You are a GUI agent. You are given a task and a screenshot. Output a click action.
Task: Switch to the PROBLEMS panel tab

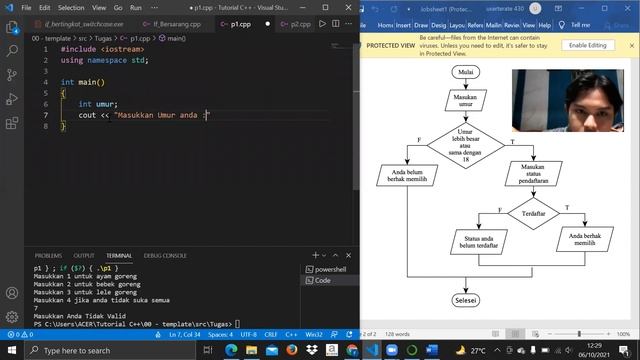[x=48, y=256]
